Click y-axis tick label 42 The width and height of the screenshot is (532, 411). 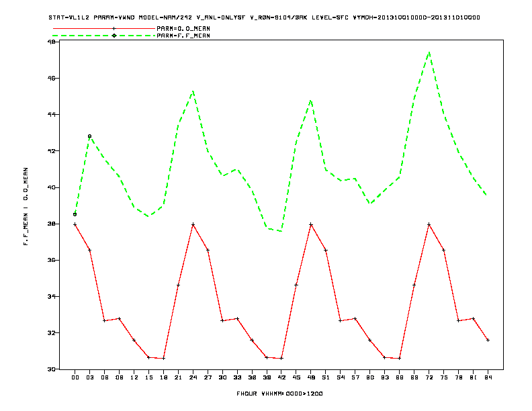coord(51,151)
